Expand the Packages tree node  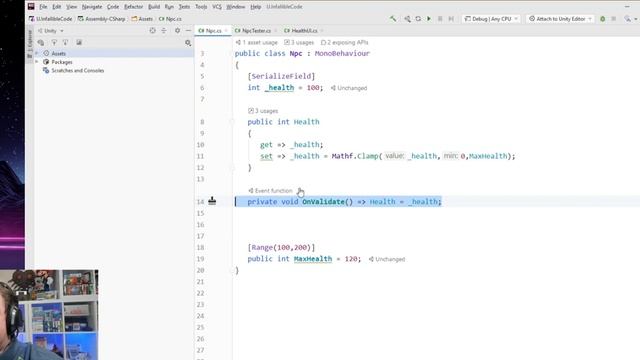click(x=37, y=62)
